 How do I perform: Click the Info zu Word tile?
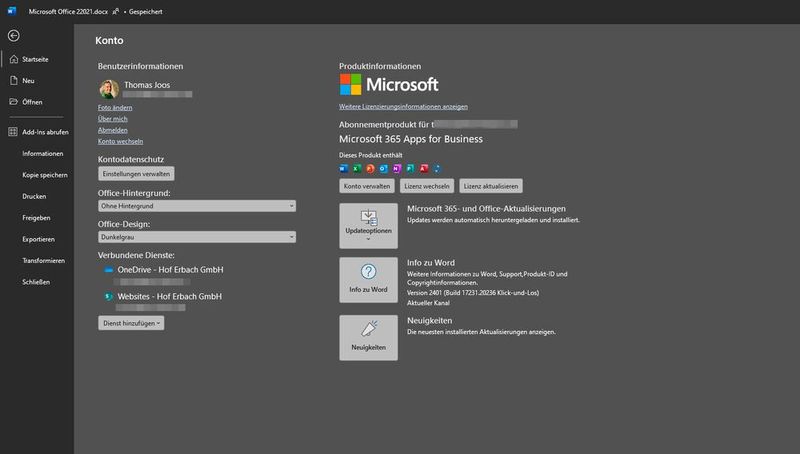pyautogui.click(x=368, y=280)
